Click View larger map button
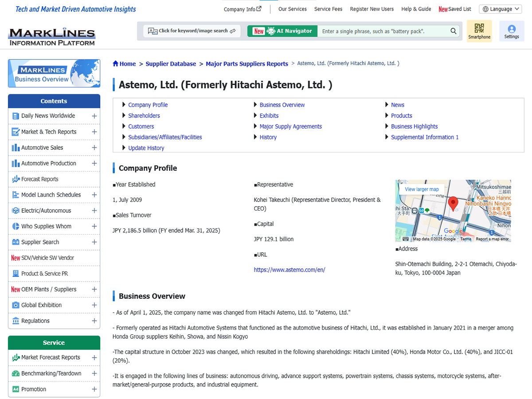Viewport: 532px width, 399px height. [422, 189]
